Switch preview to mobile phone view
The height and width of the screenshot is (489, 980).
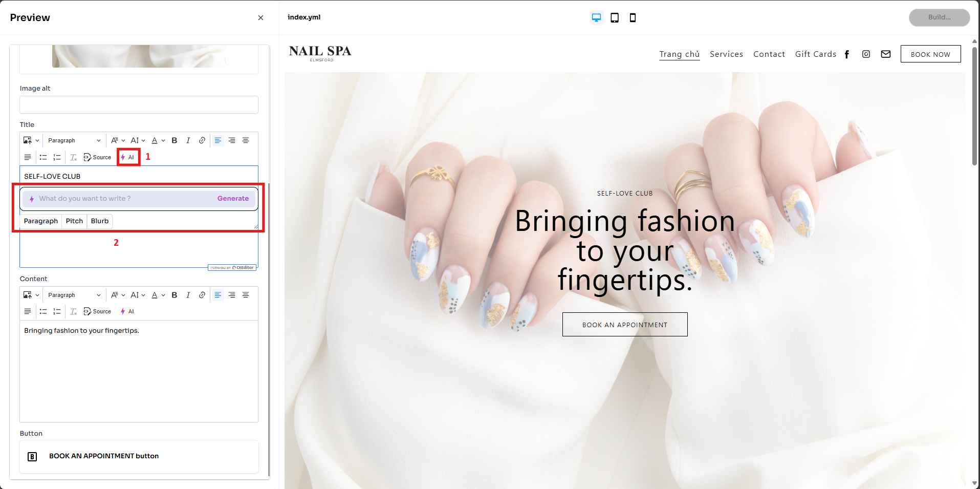pyautogui.click(x=633, y=18)
